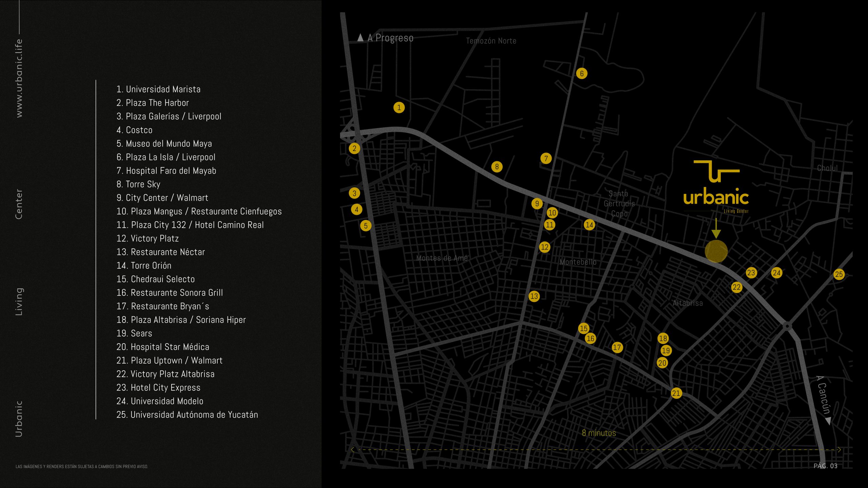Click the PÁG. 03 page number
The image size is (868, 488).
pos(825,466)
